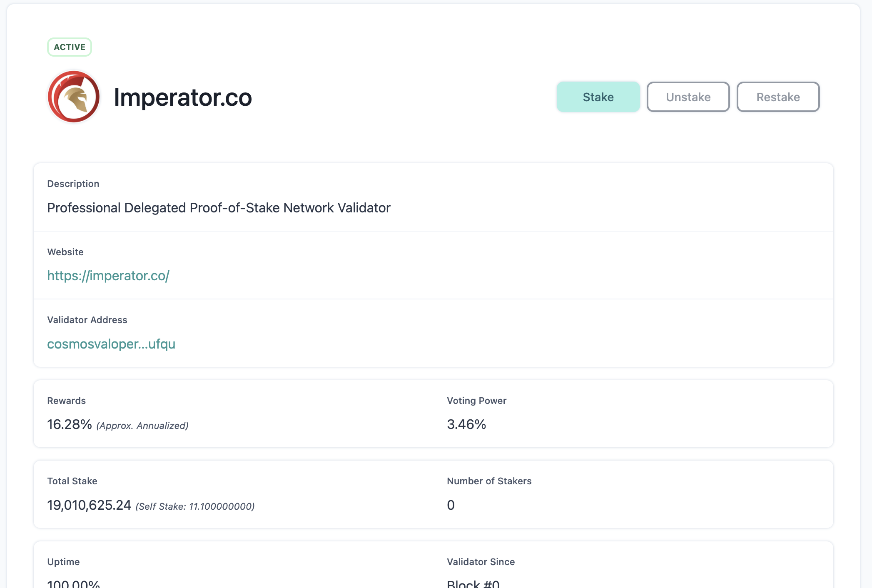
Task: Click the Validator Since label
Action: 481,562
